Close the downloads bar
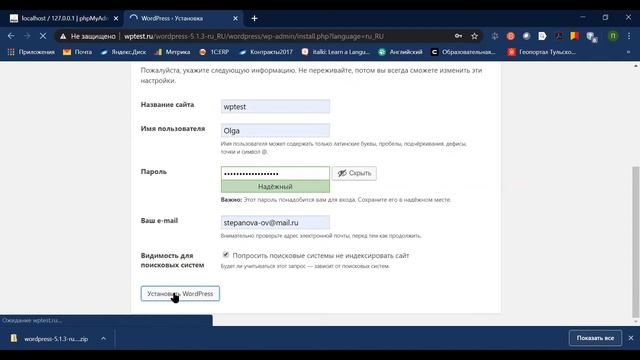 tap(631, 338)
